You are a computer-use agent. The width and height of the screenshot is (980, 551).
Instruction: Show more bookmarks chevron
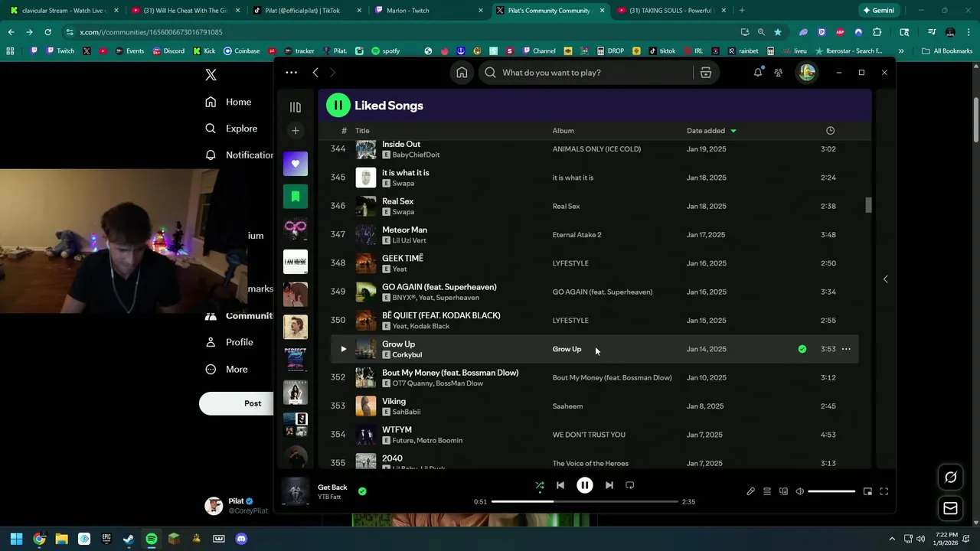[901, 51]
